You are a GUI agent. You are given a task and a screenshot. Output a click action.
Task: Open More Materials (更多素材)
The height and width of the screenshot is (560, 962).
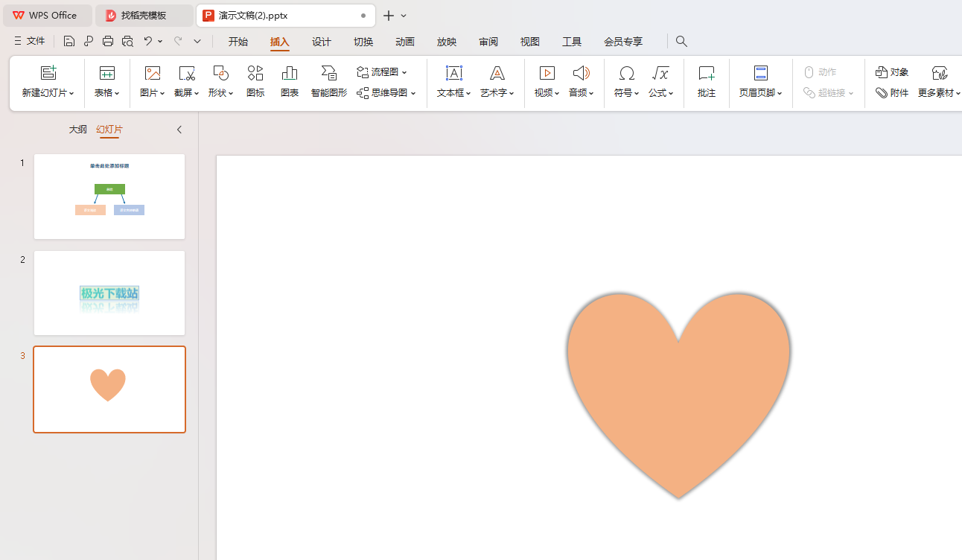click(x=940, y=82)
